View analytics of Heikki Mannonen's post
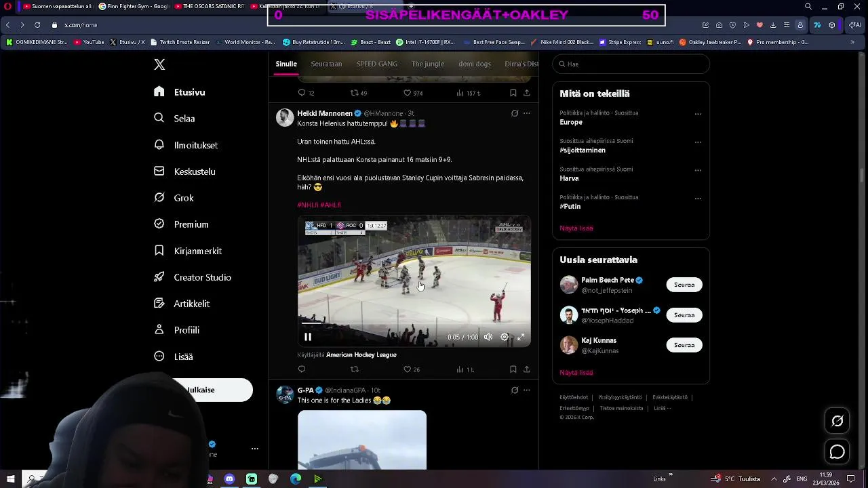Viewport: 868px width, 488px height. (x=465, y=369)
